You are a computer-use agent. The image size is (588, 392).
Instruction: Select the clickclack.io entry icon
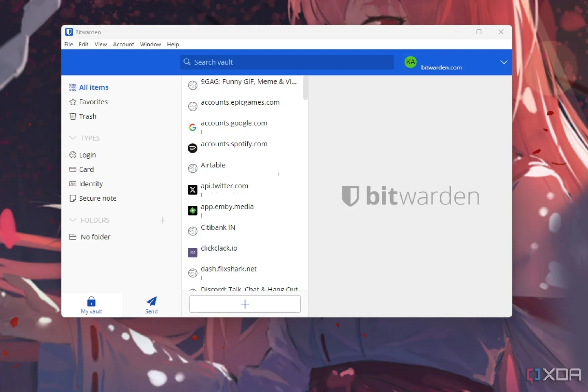tap(193, 252)
